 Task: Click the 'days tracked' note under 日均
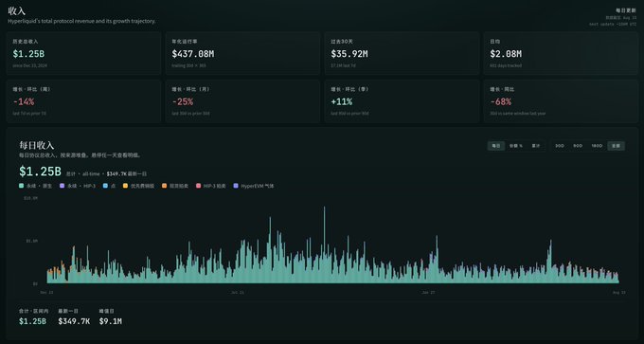point(506,65)
